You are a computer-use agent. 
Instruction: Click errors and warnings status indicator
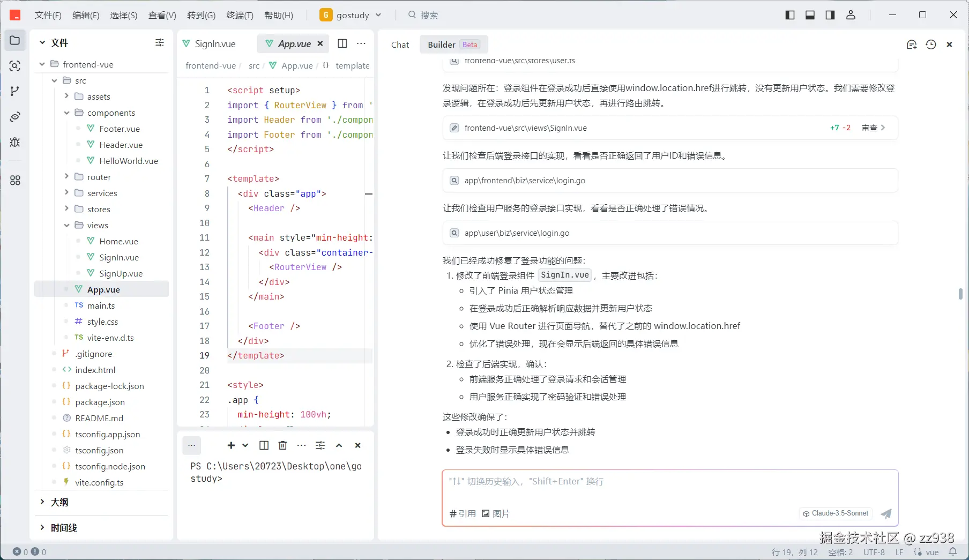[x=29, y=551]
